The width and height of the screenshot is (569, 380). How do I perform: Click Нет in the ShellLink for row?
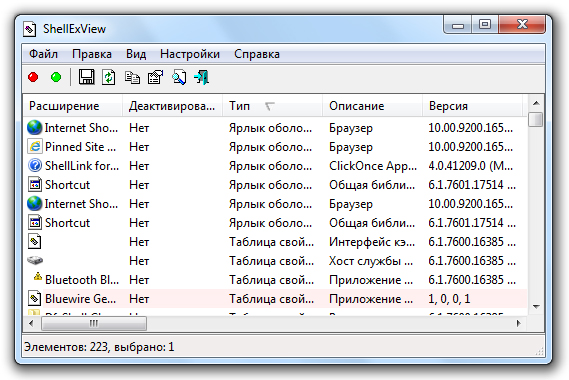click(x=139, y=166)
